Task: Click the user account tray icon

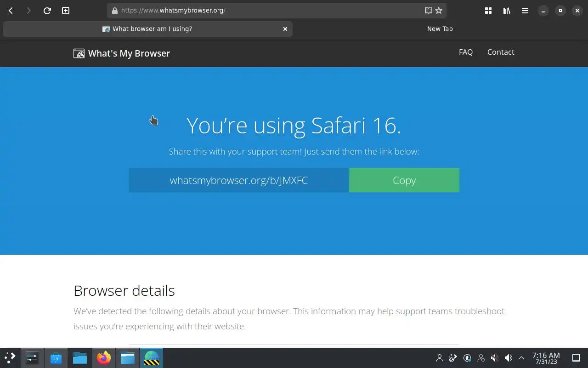Action: 440,358
